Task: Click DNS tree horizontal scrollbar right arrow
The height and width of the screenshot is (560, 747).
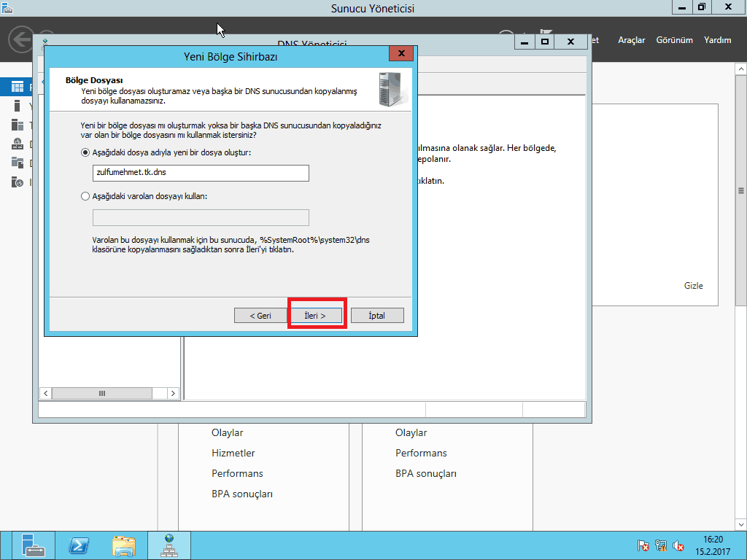Action: tap(173, 393)
